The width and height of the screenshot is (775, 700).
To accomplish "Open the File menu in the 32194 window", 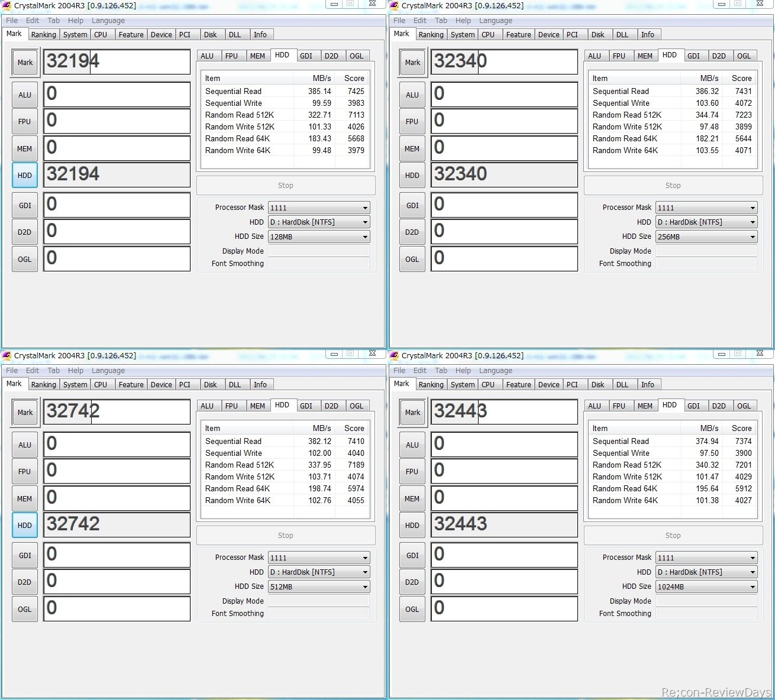I will (x=12, y=20).
